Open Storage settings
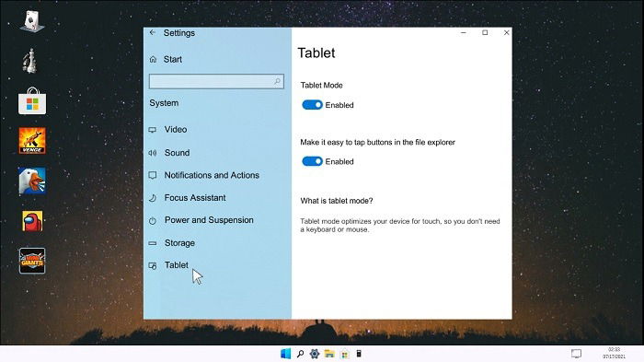Image resolution: width=644 pixels, height=362 pixels. tap(179, 243)
